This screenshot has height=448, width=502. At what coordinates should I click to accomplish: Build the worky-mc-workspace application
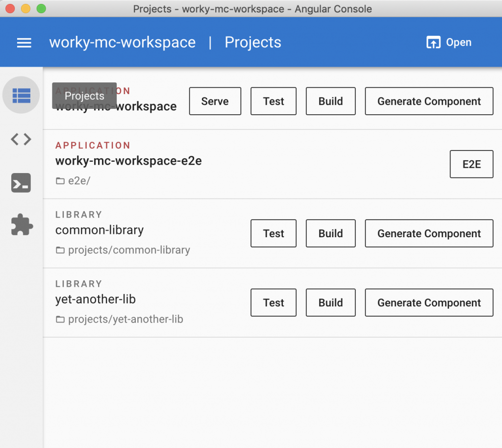pos(330,101)
